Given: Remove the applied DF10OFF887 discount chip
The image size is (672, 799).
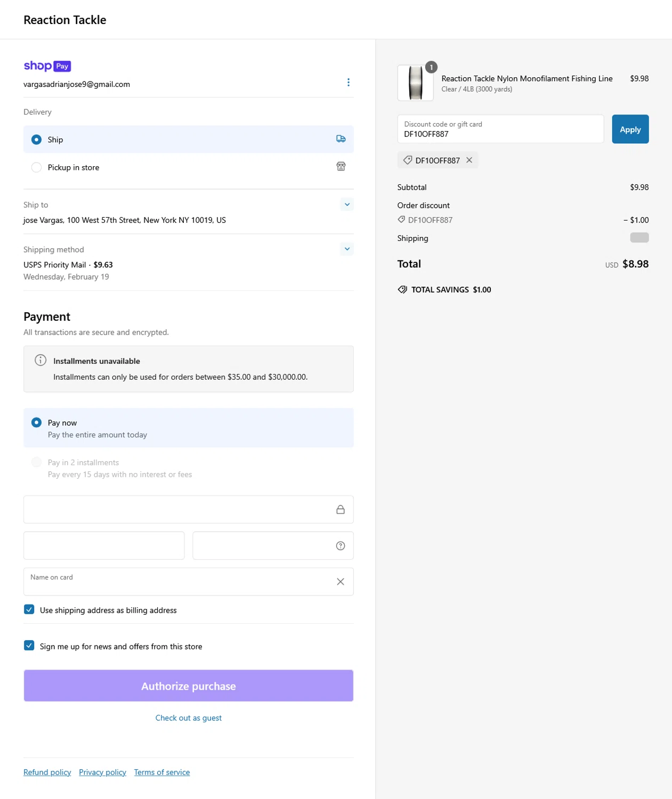Looking at the screenshot, I should point(469,160).
